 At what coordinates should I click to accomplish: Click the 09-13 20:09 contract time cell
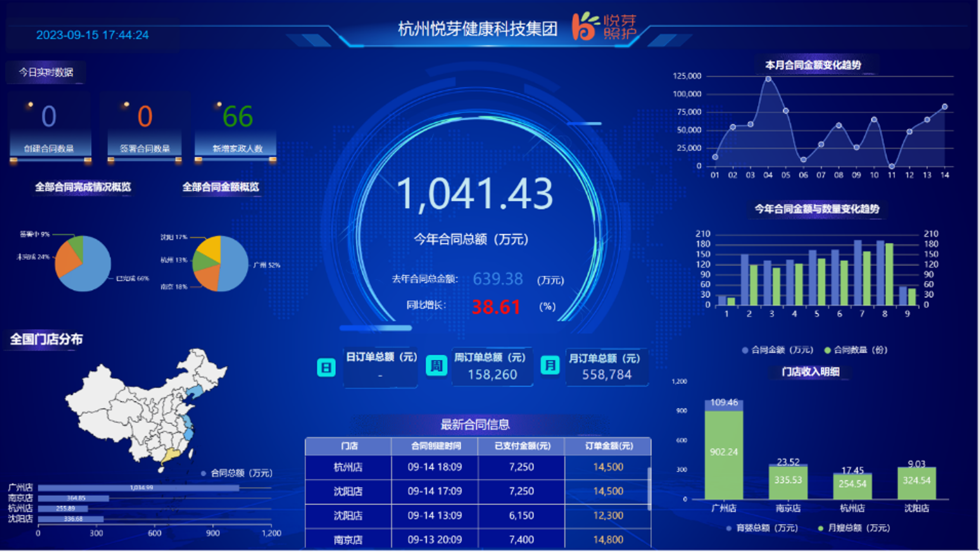[435, 540]
